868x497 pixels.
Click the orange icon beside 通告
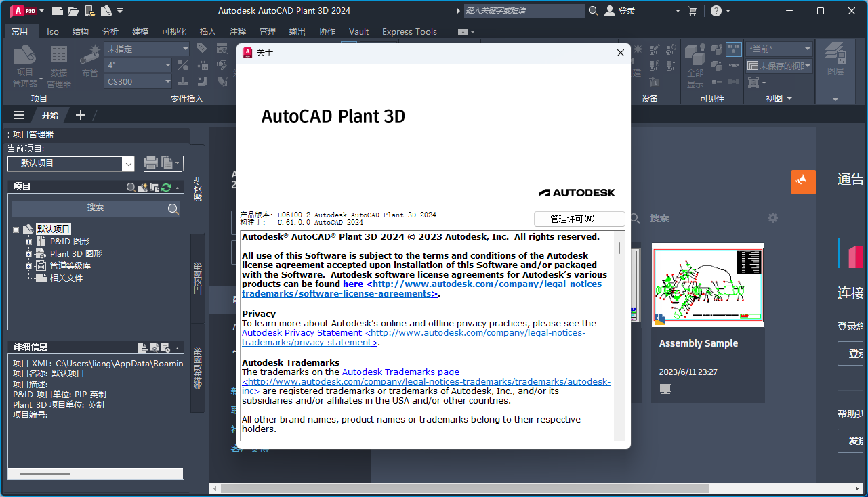point(803,181)
